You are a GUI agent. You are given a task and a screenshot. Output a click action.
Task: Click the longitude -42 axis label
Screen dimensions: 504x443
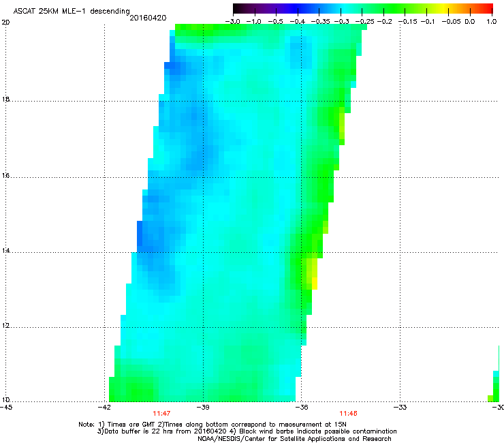point(104,408)
